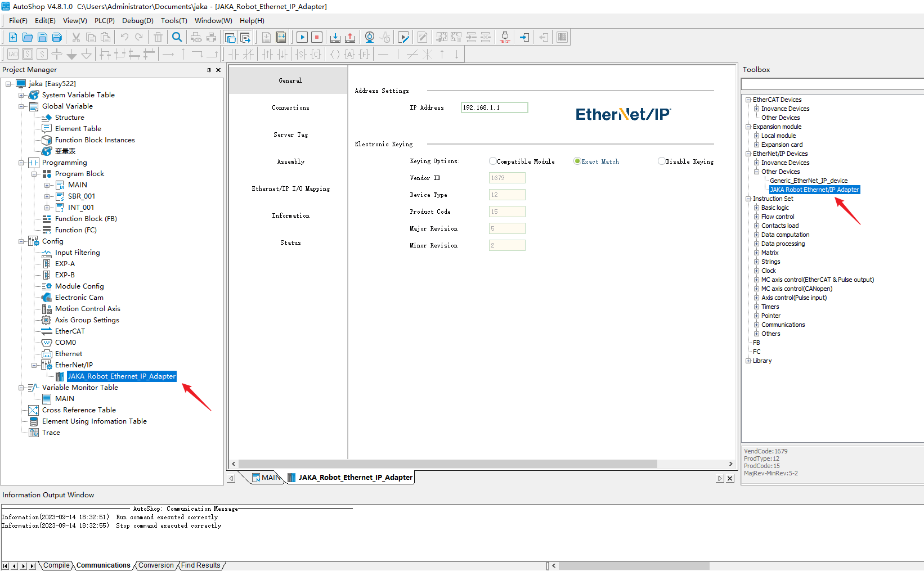The image size is (924, 571).
Task: Click the Find magnifier icon in toolbar
Action: click(177, 37)
